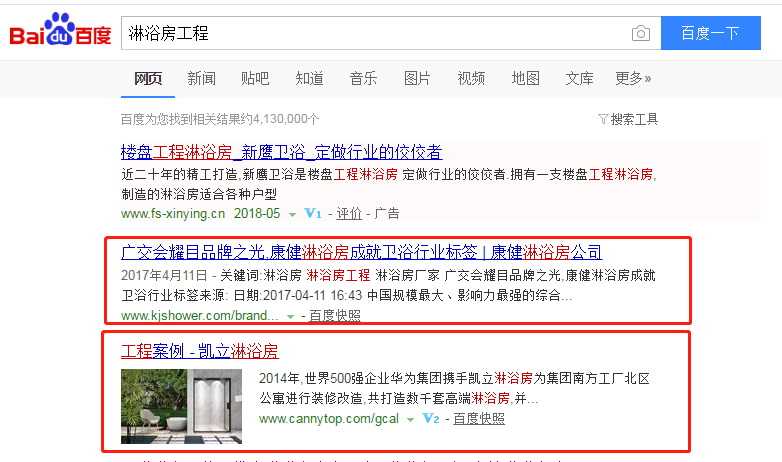Switch to the 新闻 tab
This screenshot has width=782, height=462.
[201, 78]
